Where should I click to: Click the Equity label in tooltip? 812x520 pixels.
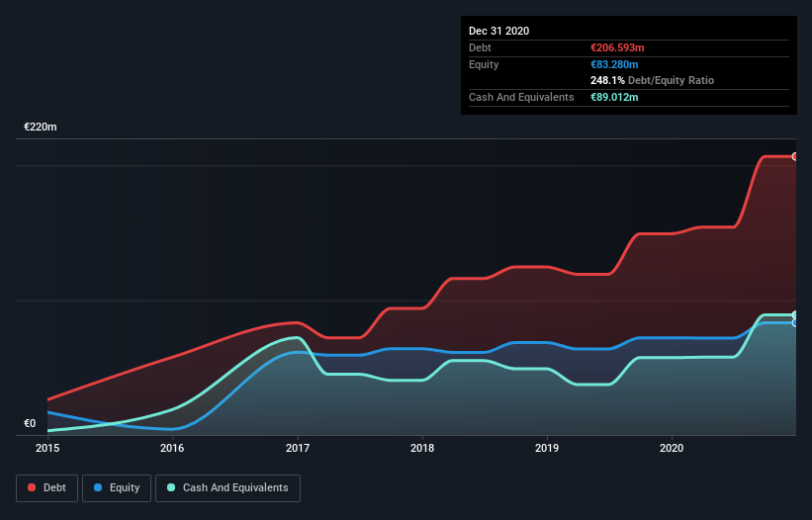pos(484,64)
